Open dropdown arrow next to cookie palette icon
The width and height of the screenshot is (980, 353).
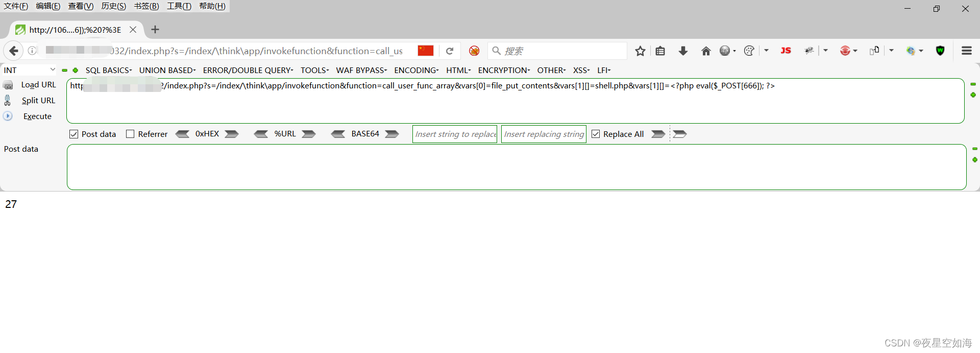click(766, 51)
